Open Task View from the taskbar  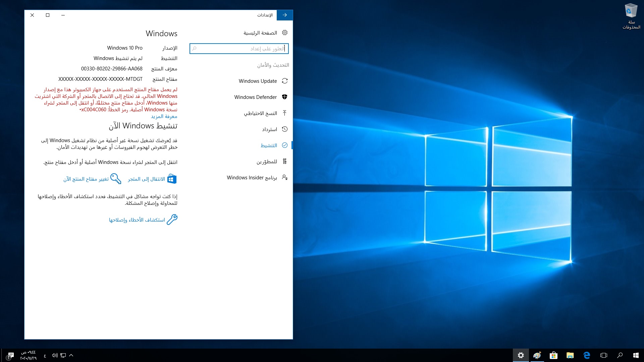(x=604, y=355)
